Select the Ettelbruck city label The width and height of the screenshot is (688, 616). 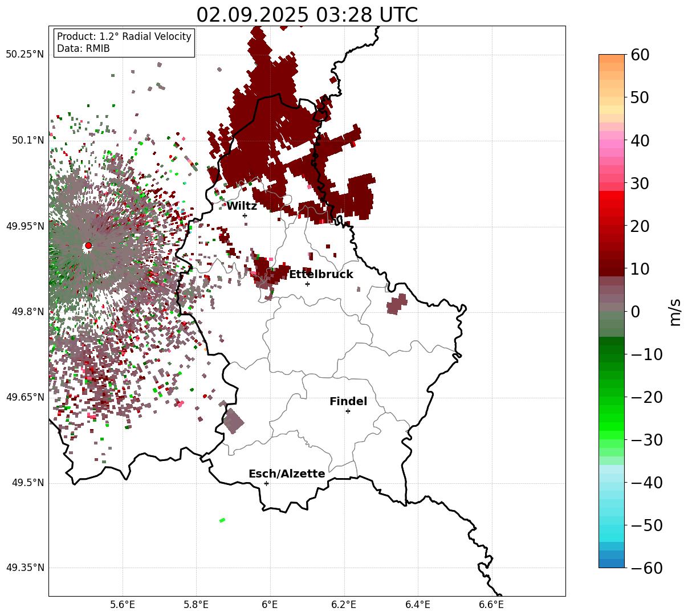coord(321,274)
